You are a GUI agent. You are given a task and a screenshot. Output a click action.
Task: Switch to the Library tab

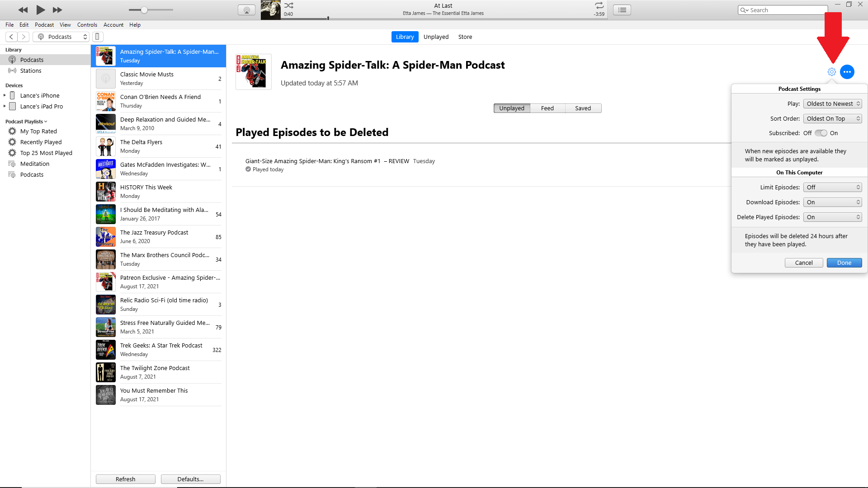click(x=405, y=37)
